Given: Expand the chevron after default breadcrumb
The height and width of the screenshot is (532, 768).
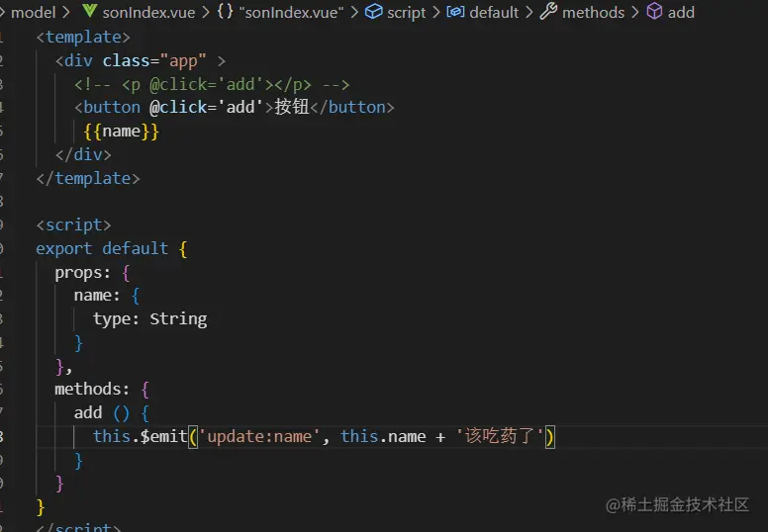Looking at the screenshot, I should pos(528,12).
